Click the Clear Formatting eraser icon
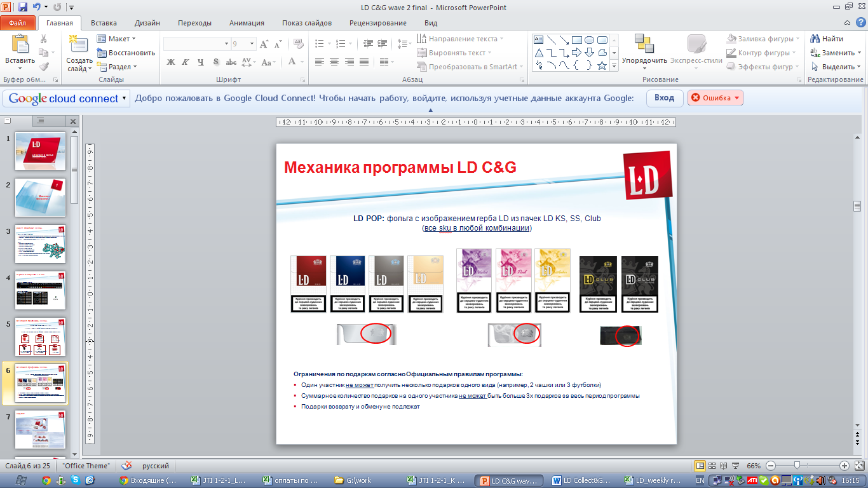868x488 pixels. pos(297,44)
